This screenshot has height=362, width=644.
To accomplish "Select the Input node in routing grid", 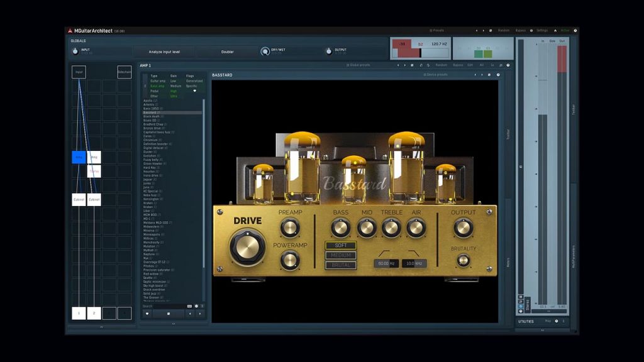I will click(x=79, y=72).
